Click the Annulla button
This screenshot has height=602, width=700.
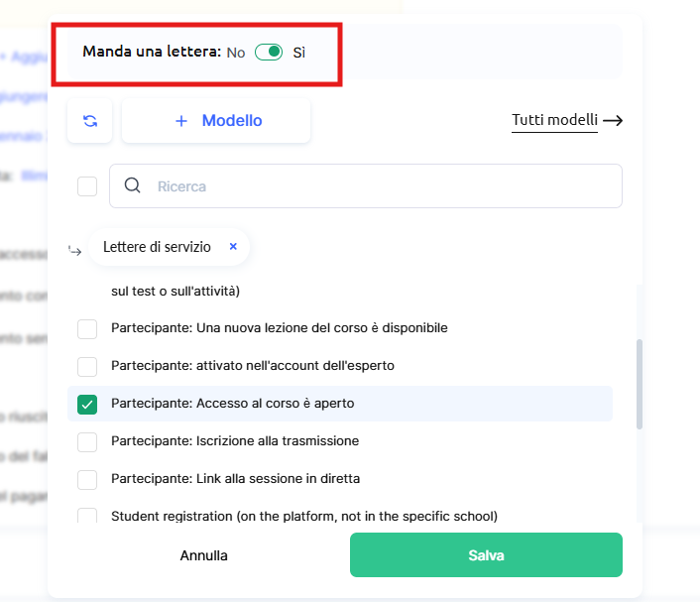[x=204, y=555]
